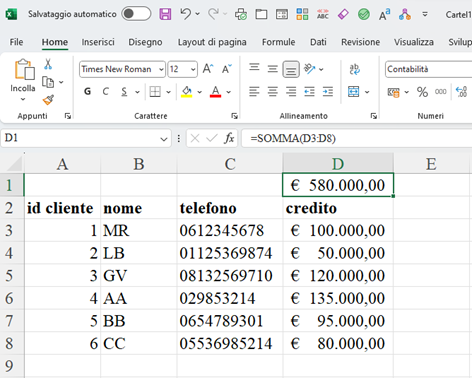Select the telefono header cell
Image resolution: width=472 pixels, height=378 pixels.
point(230,208)
